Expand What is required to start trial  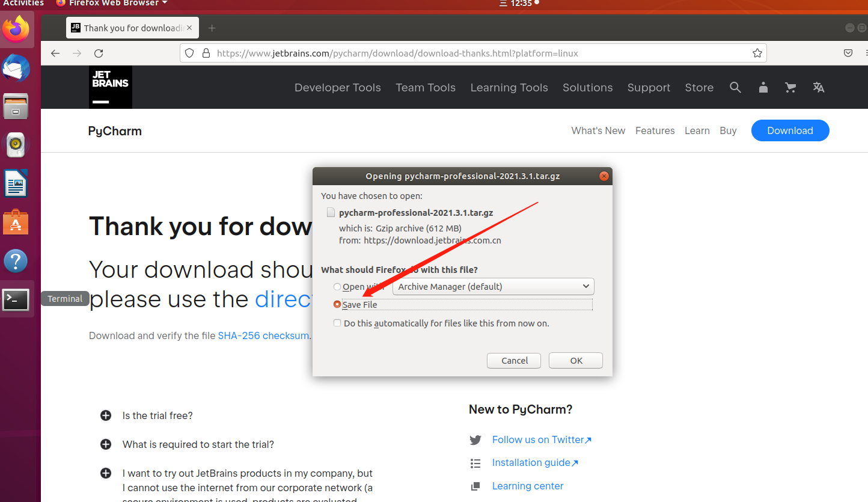(106, 444)
